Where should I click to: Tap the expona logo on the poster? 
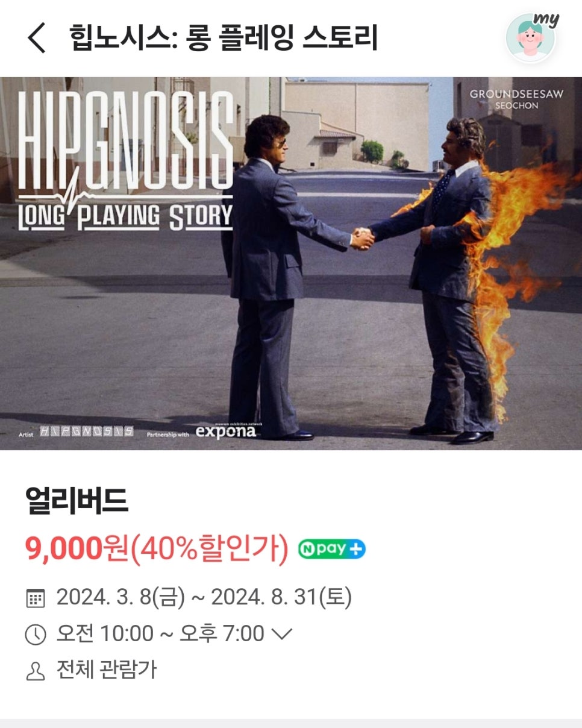coord(226,431)
